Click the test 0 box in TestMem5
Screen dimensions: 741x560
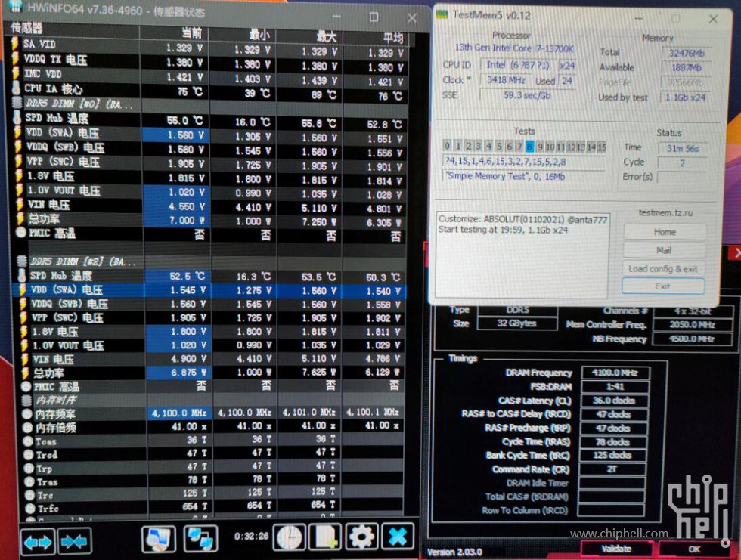(x=447, y=145)
